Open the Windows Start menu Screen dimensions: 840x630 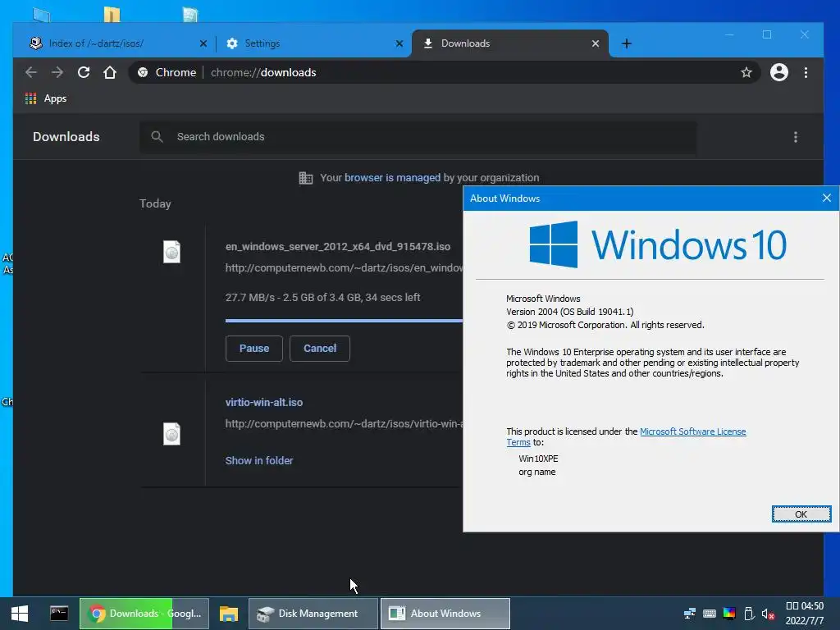[x=20, y=614]
